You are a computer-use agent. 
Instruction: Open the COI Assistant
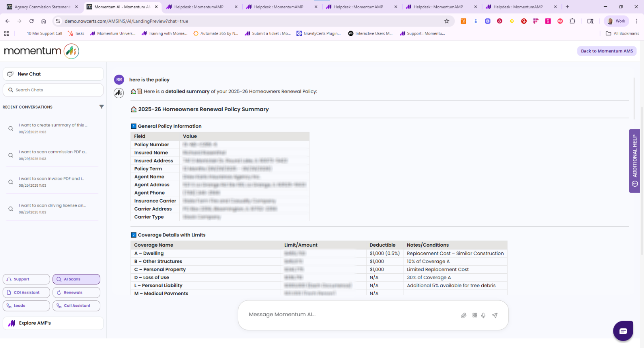click(26, 292)
